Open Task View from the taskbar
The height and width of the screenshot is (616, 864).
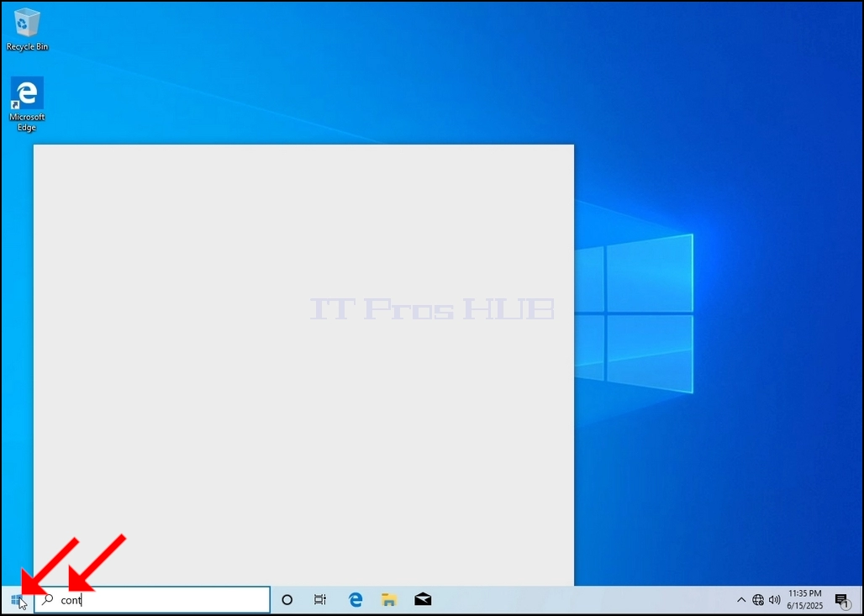coord(320,599)
